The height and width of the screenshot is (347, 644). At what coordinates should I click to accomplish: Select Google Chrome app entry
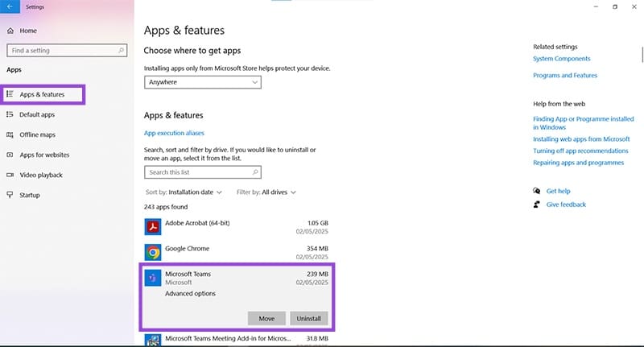(x=236, y=253)
